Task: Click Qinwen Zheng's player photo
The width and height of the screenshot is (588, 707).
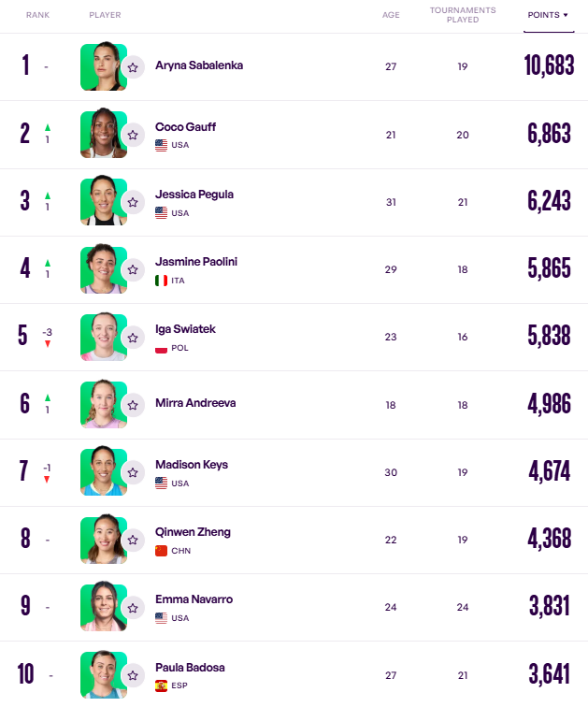Action: click(x=103, y=540)
